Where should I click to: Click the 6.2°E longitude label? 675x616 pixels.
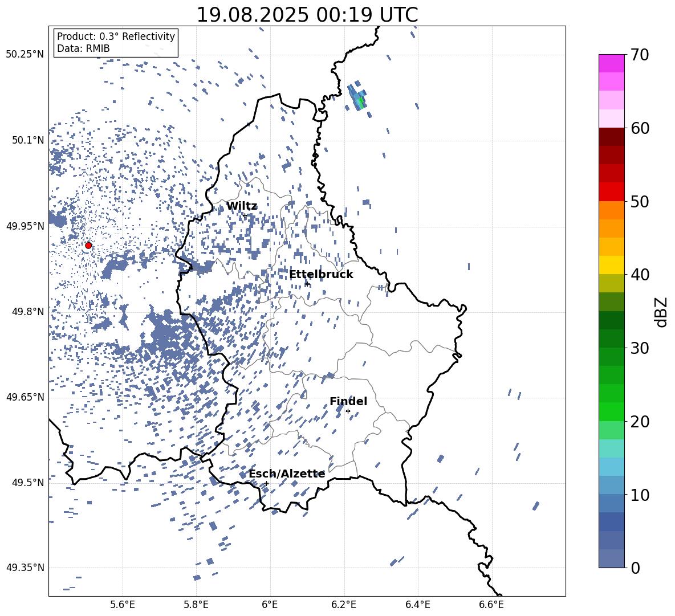click(344, 605)
